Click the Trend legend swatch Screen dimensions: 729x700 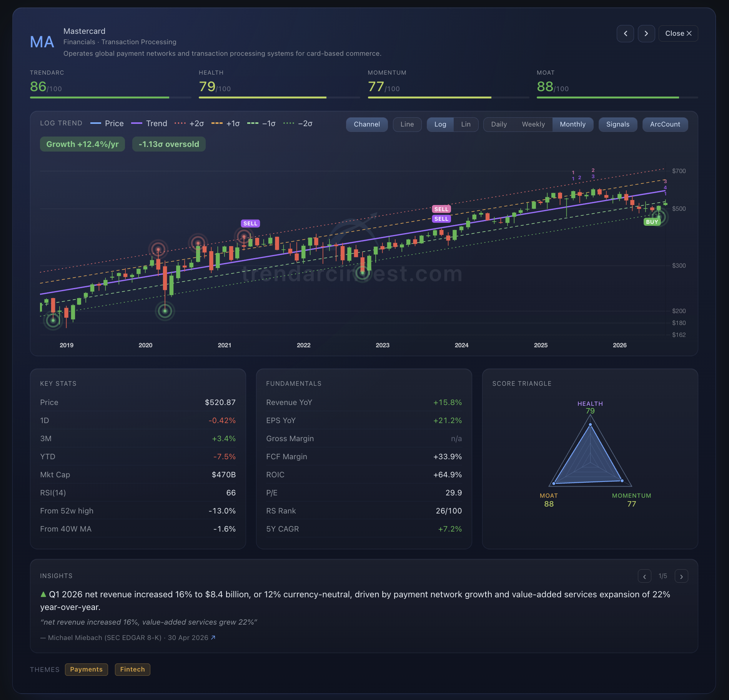137,123
